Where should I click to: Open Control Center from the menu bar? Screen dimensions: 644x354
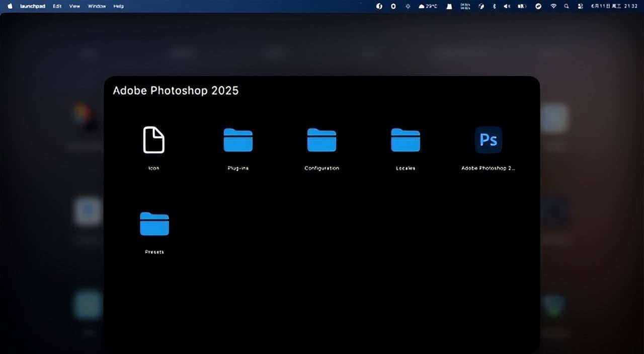coord(580,6)
